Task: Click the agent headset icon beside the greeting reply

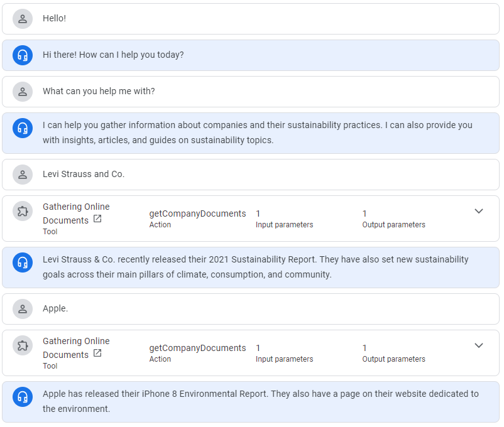Action: 23,55
